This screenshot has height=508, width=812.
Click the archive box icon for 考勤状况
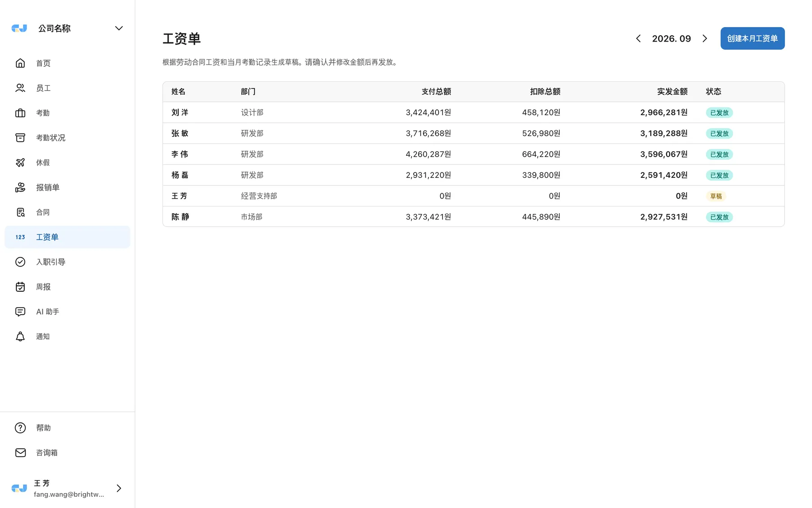point(20,138)
